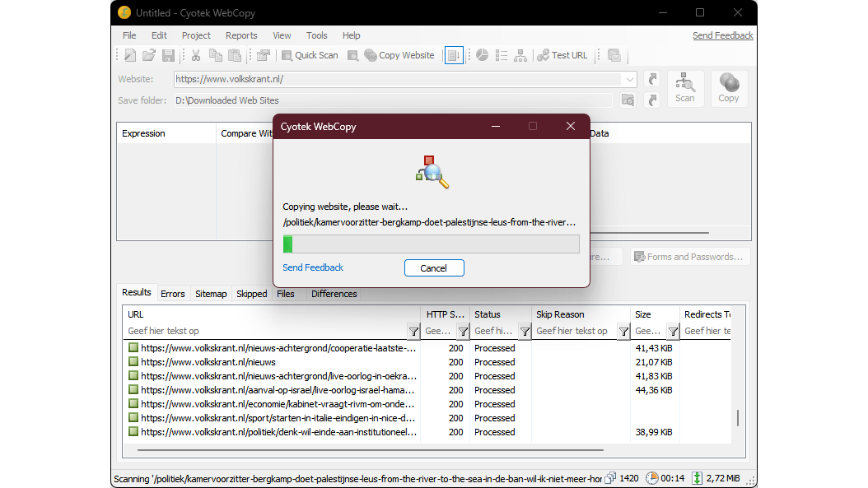Click the list view toolbar icon

502,55
